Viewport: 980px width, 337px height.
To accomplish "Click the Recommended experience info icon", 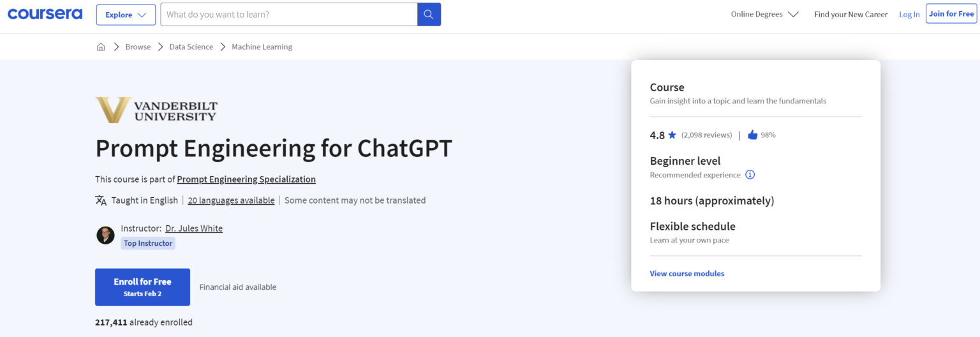I will pyautogui.click(x=750, y=175).
